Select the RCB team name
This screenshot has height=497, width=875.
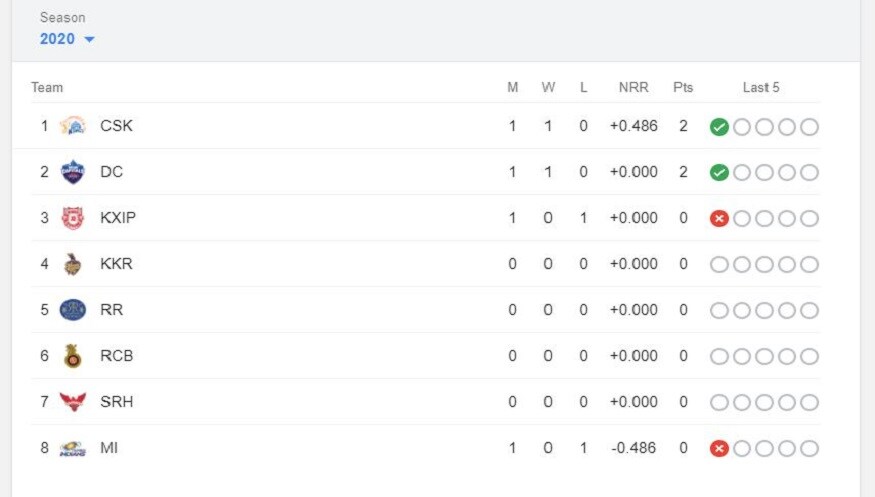pos(117,356)
